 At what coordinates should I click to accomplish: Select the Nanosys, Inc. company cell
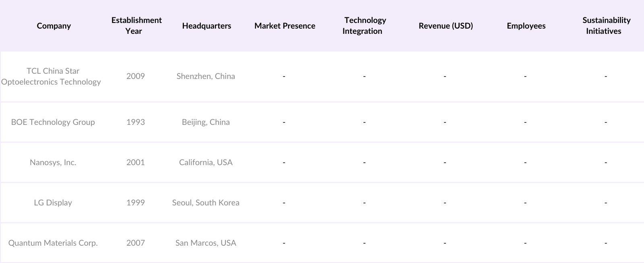(x=53, y=162)
